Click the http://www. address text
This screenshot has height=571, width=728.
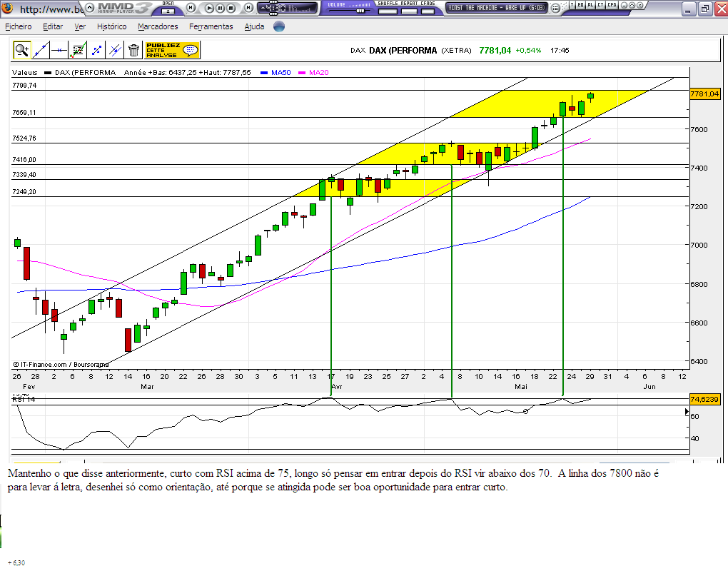tap(51, 9)
